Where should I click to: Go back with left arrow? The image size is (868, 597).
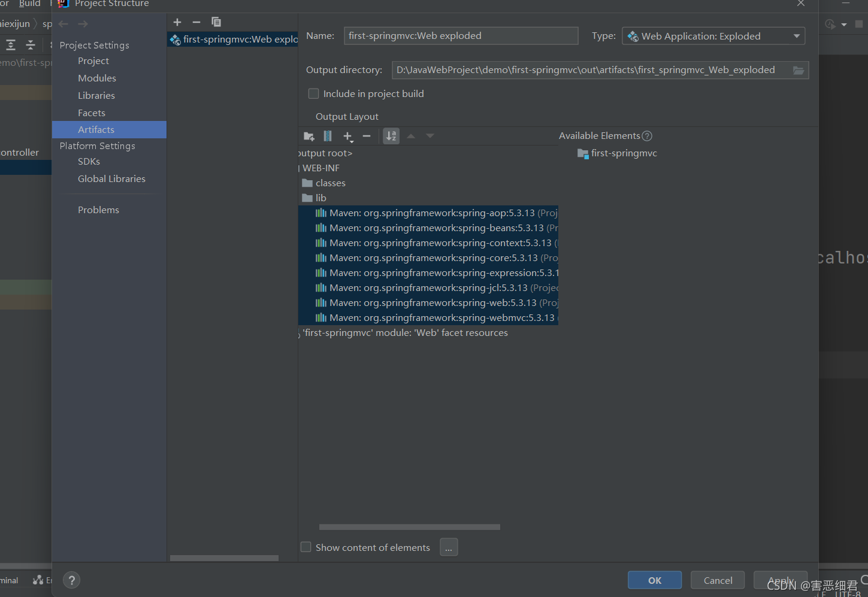point(63,24)
